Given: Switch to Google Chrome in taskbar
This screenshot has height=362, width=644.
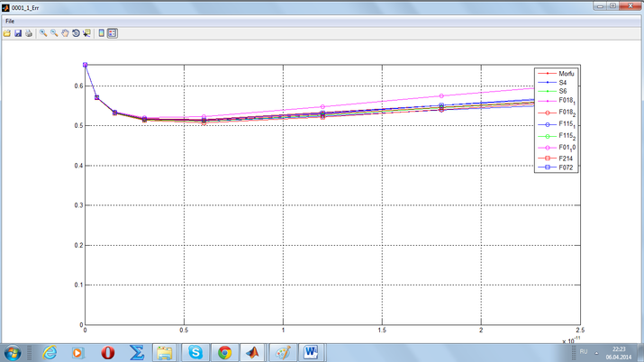Looking at the screenshot, I should tap(224, 352).
